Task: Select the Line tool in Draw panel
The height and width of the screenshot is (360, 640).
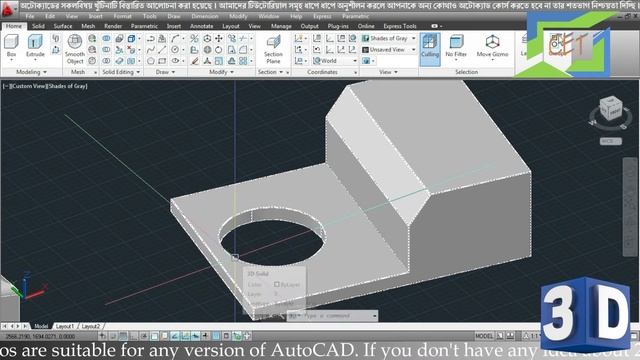Action: point(162,50)
